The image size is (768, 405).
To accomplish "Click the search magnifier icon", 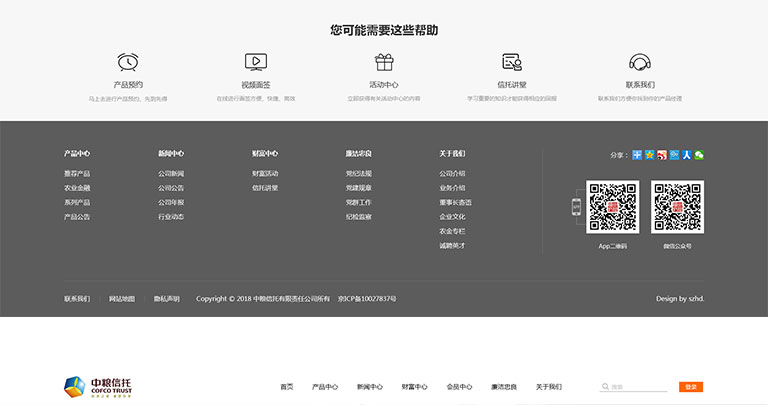I will (x=605, y=387).
